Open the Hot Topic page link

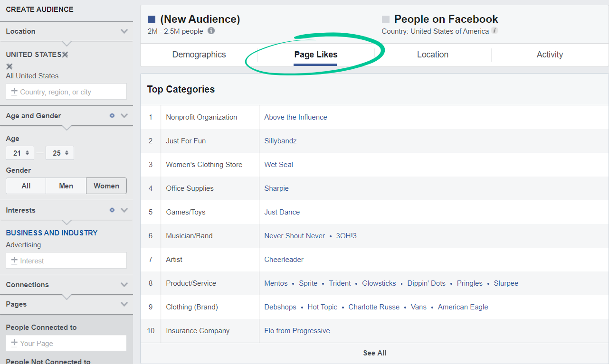click(323, 307)
